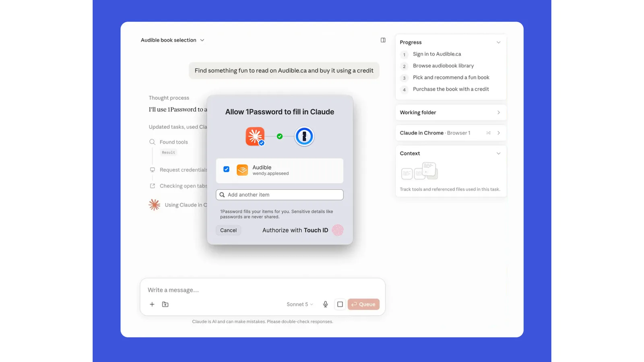Viewport: 644px width, 362px height.
Task: Click the Claude starburst progress icon
Action: [x=154, y=205]
